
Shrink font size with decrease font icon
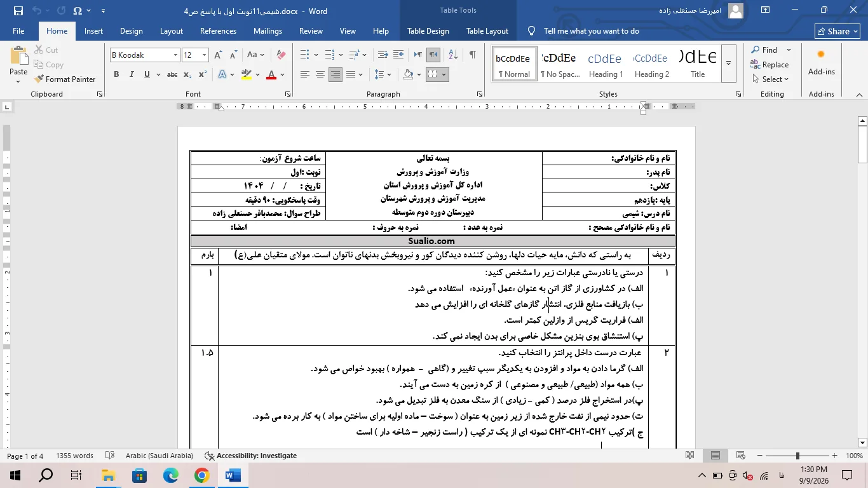(233, 55)
